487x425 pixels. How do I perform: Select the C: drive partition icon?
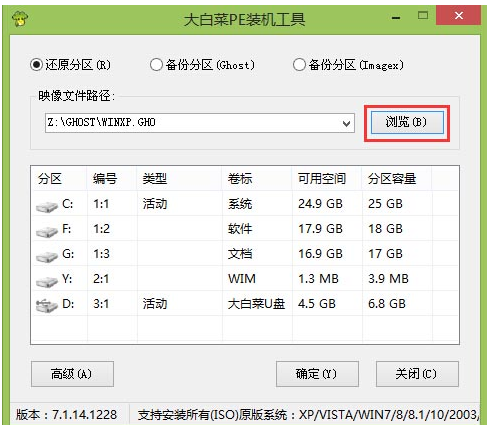[x=47, y=206]
